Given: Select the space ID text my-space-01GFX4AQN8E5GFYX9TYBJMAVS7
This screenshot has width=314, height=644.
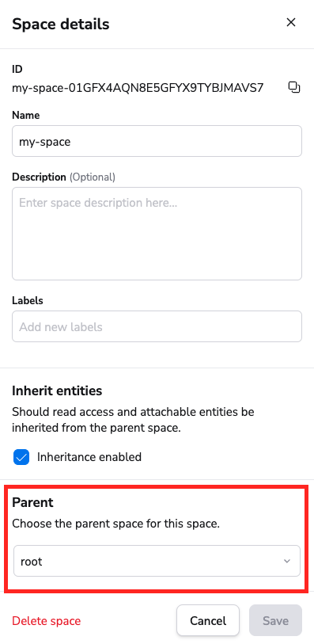Looking at the screenshot, I should click(138, 87).
